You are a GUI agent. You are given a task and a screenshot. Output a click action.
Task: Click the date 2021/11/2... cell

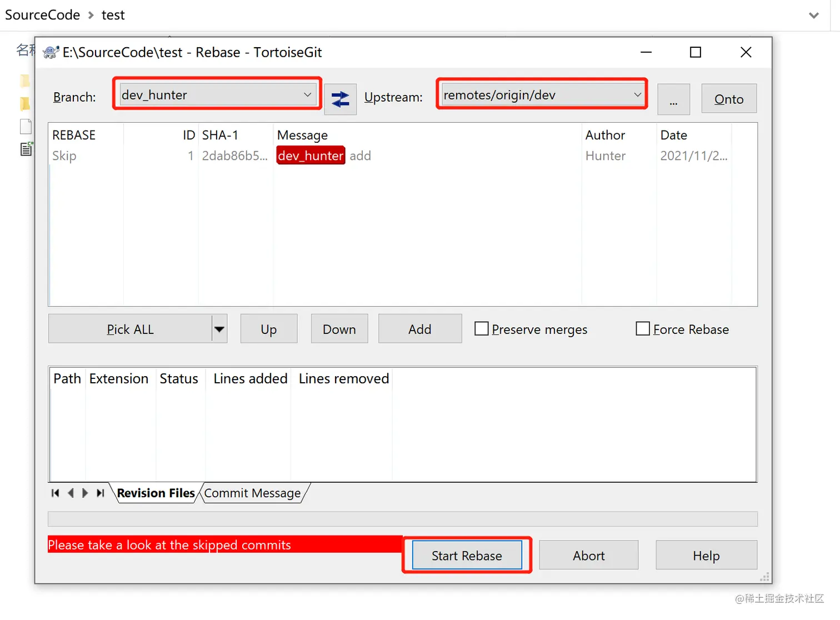pos(694,156)
